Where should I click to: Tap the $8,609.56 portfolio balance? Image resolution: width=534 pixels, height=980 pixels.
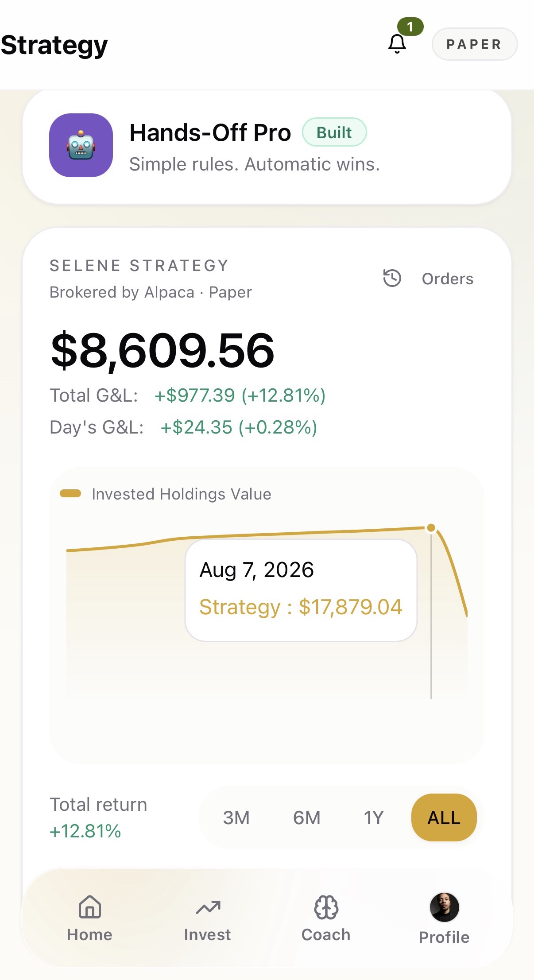pos(163,350)
